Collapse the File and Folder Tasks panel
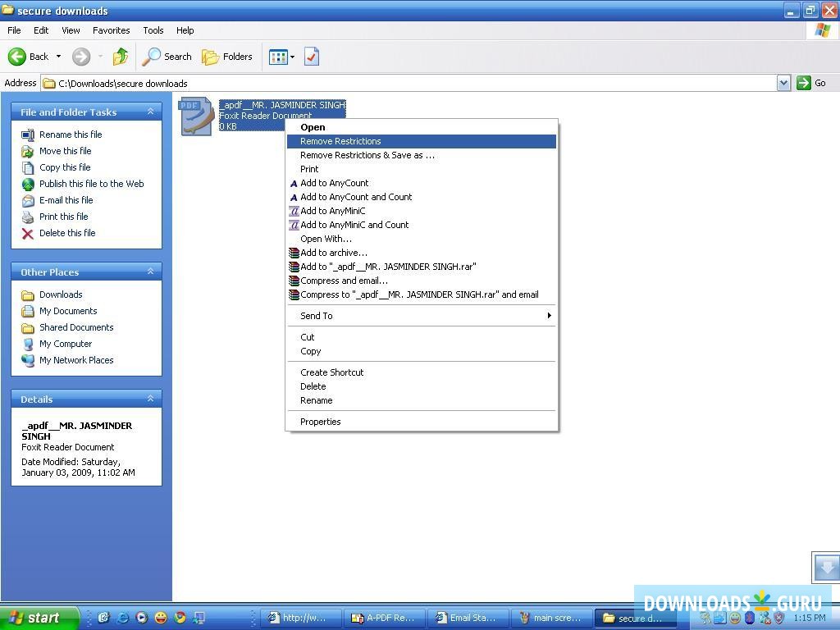 pyautogui.click(x=150, y=112)
